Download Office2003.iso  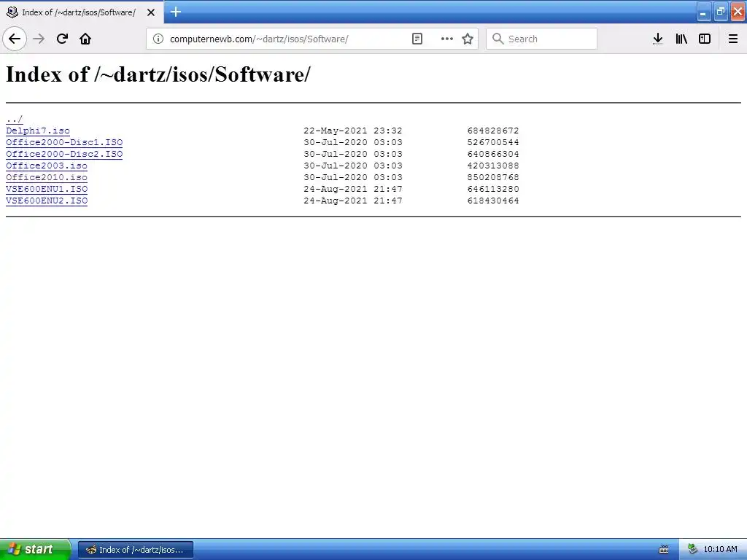[x=47, y=166]
